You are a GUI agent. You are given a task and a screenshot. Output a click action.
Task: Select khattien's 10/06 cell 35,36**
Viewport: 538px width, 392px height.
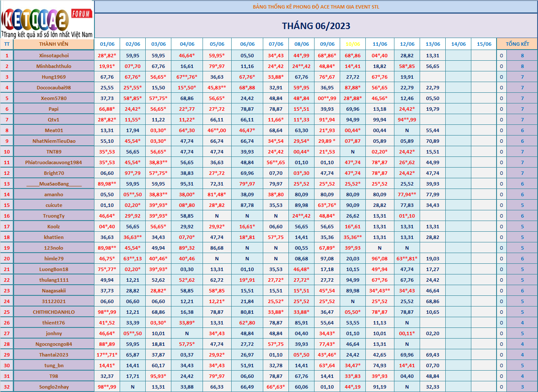(353, 237)
